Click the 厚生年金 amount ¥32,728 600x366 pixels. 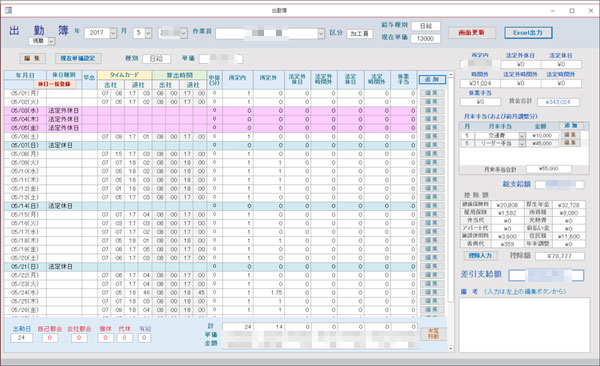568,205
